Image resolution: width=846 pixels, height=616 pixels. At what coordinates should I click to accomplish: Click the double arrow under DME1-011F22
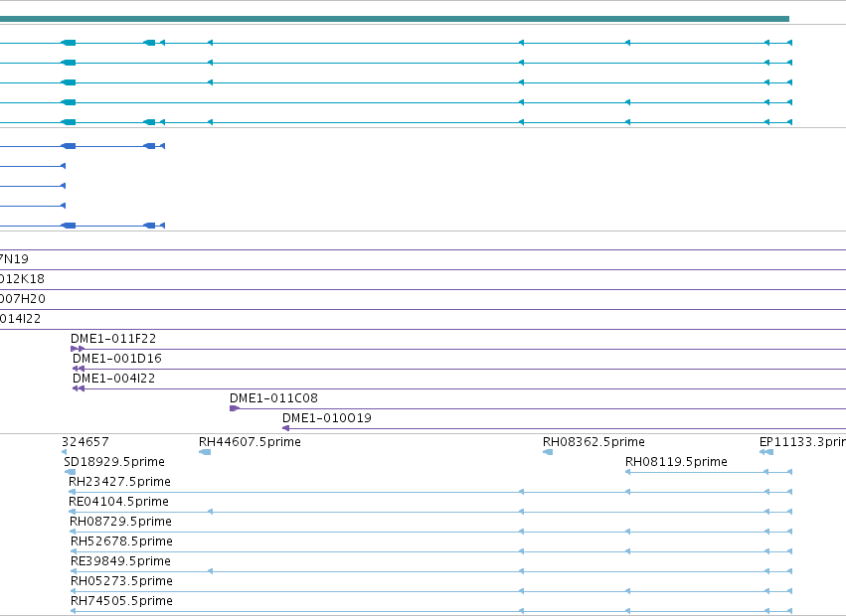78,349
